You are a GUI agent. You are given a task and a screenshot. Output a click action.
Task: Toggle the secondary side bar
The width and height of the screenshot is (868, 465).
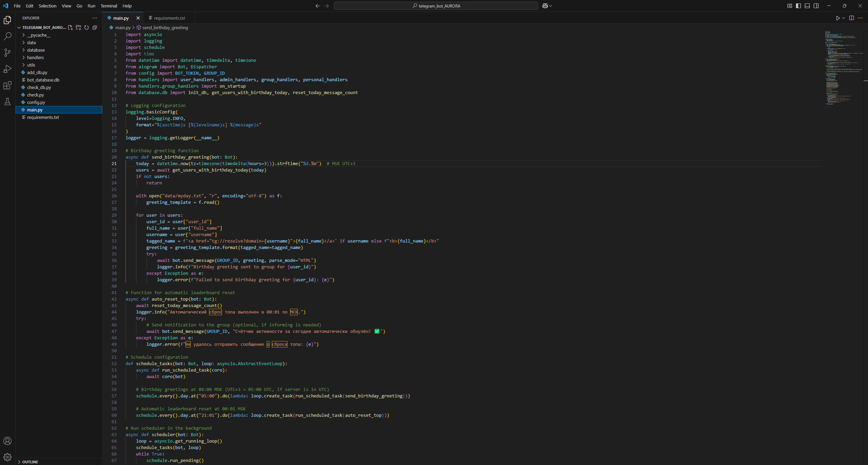point(816,6)
